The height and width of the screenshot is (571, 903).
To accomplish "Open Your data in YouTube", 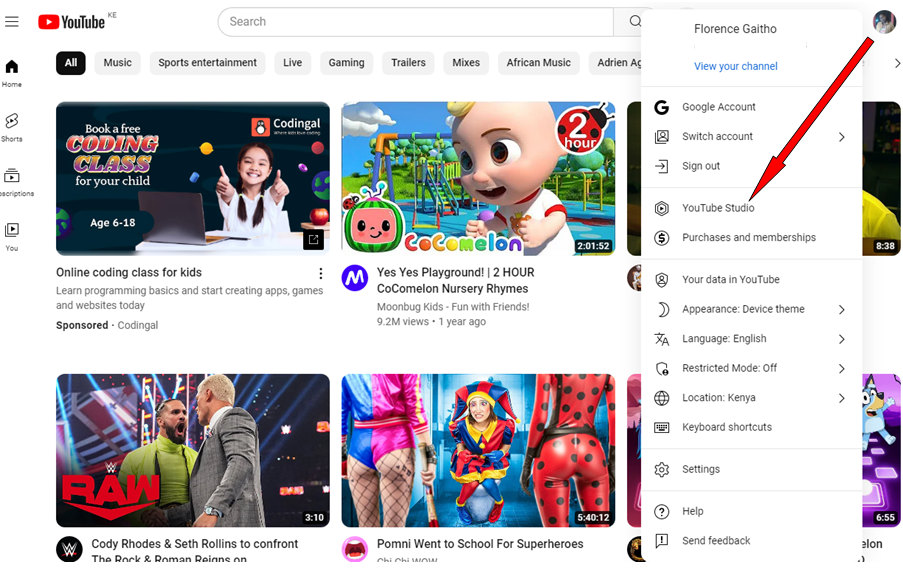I will [x=752, y=280].
